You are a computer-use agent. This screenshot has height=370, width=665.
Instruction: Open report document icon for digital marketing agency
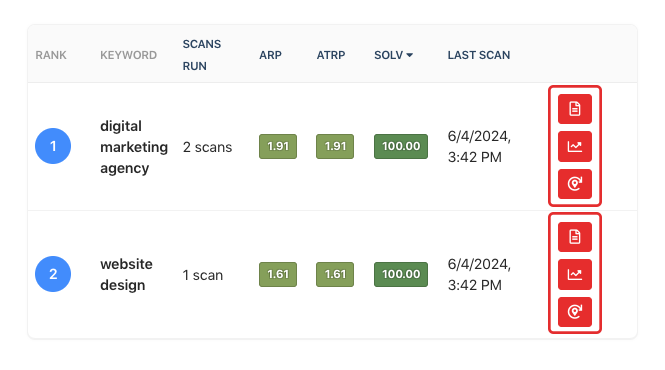[x=575, y=109]
